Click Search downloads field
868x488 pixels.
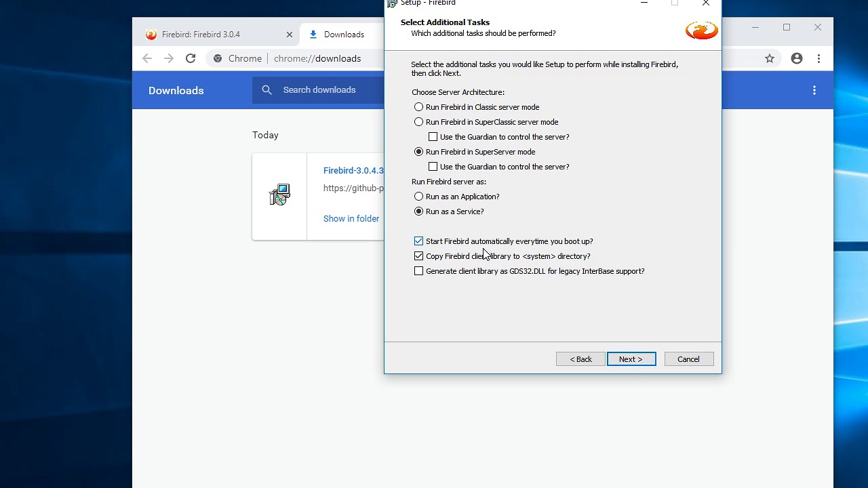click(x=319, y=90)
